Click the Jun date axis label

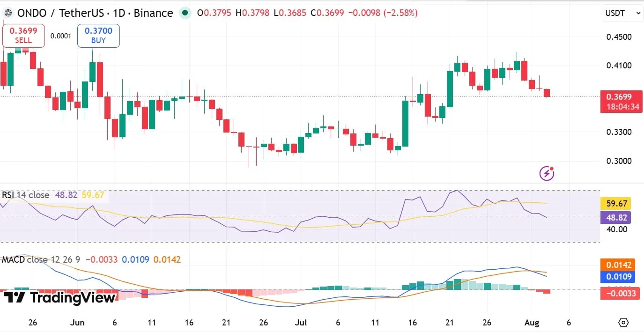coord(78,323)
